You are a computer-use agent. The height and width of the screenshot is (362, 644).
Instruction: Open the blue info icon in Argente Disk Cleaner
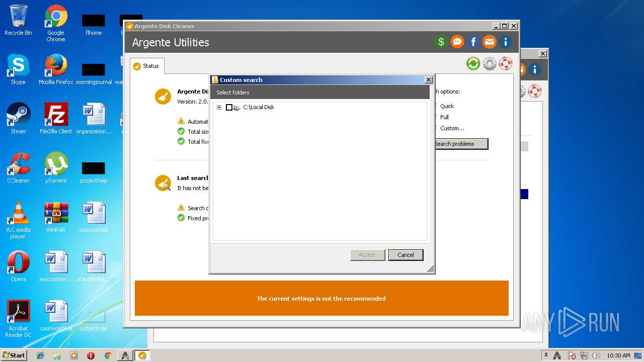[x=506, y=42]
